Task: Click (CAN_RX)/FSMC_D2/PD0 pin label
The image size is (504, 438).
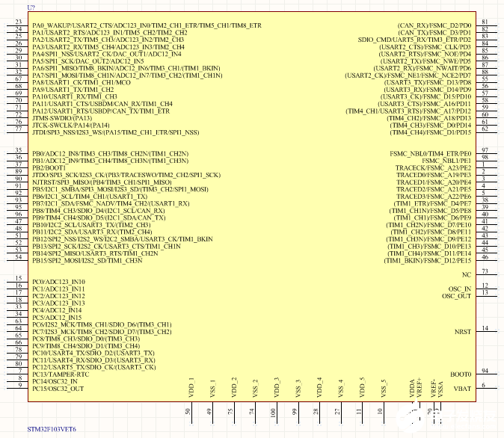Action: coord(434,25)
